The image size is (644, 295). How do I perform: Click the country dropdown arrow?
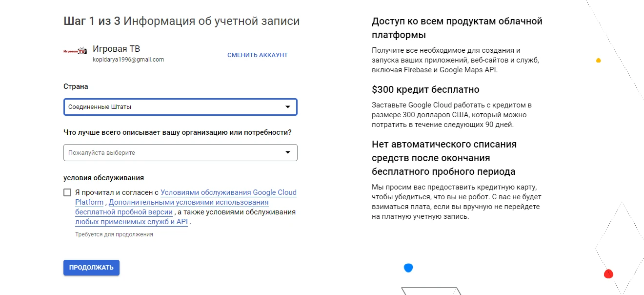288,107
